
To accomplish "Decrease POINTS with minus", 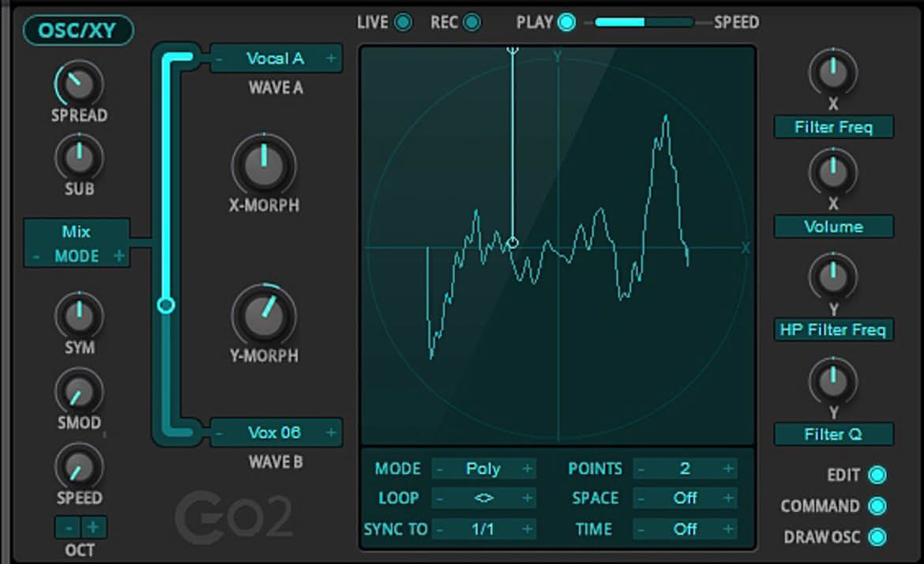I will (640, 469).
